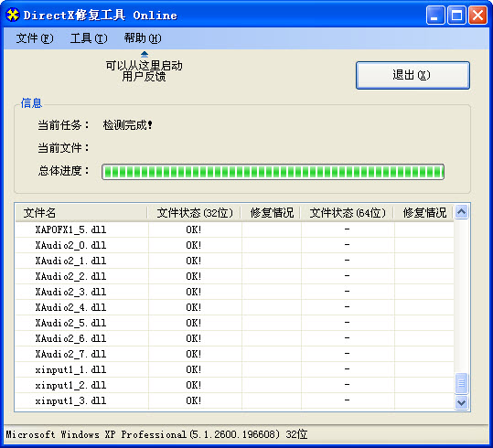This screenshot has width=493, height=448.
Task: Click the 文件状态(32位) column header
Action: (x=195, y=213)
